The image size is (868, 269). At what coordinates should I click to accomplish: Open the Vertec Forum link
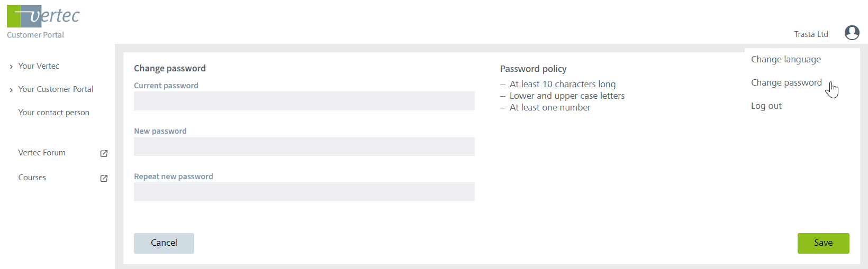point(42,153)
